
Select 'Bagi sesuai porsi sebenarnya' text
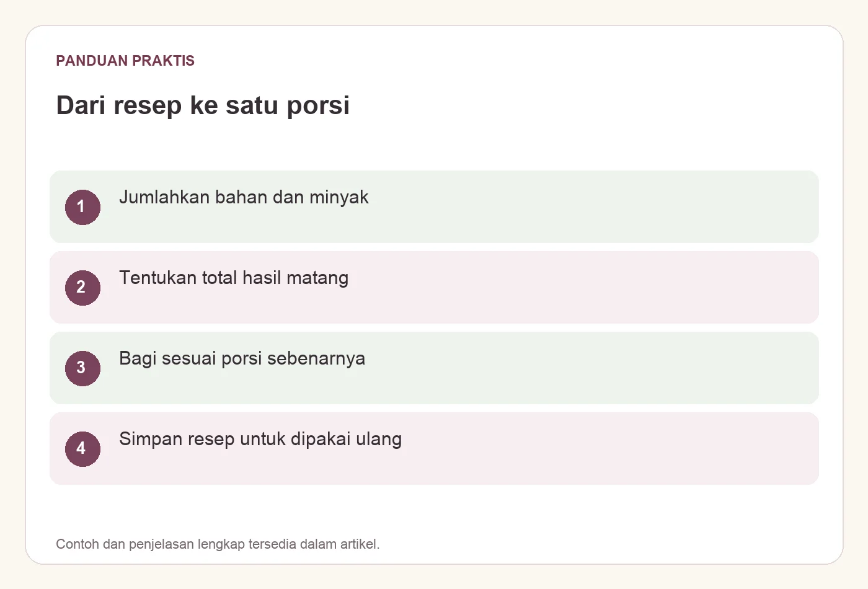[x=242, y=358]
